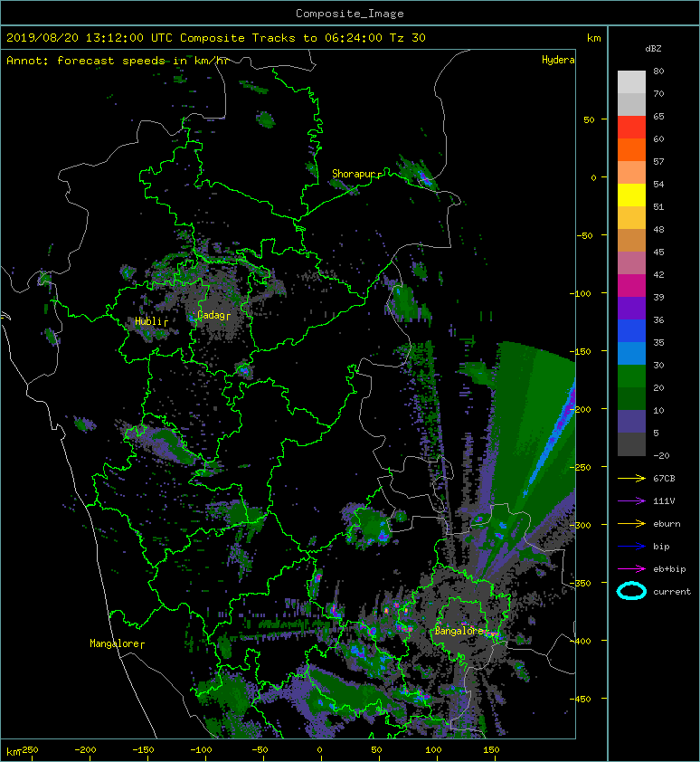Click the 150 x-axis tick label
Viewport: 700px width, 762px height.
pyautogui.click(x=491, y=750)
